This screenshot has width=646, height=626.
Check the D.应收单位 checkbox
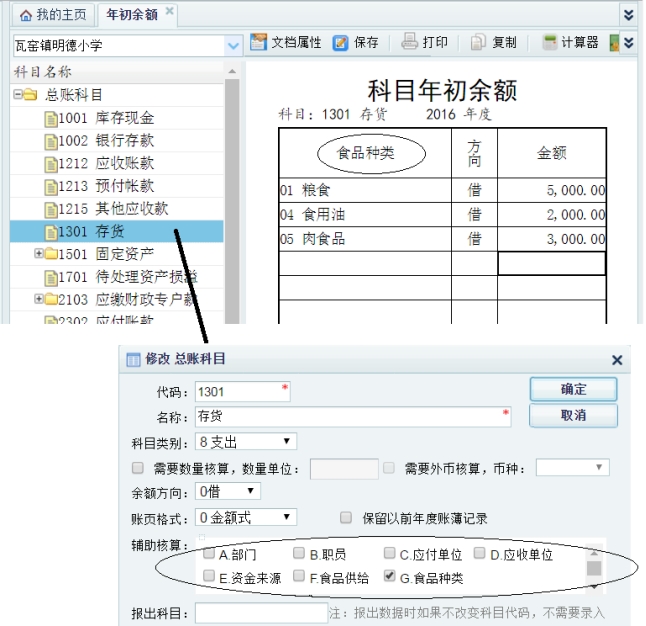coord(479,553)
